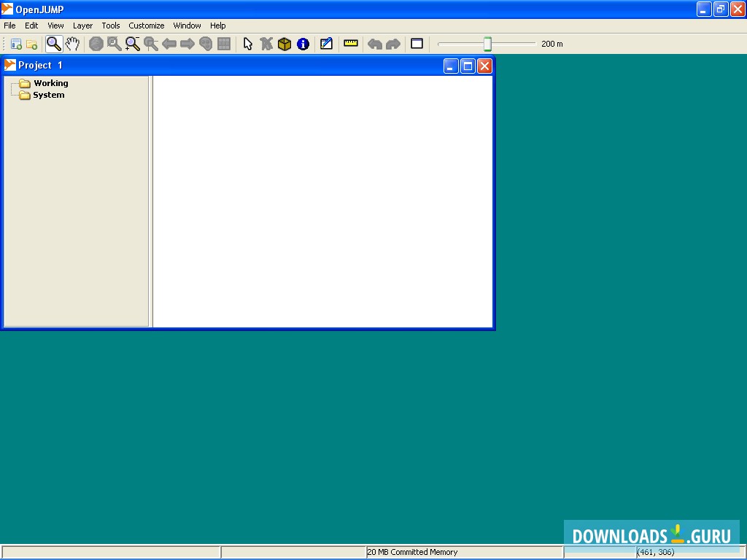Click the View Attributes table grid icon
Viewport: 747px width, 560px height.
224,44
